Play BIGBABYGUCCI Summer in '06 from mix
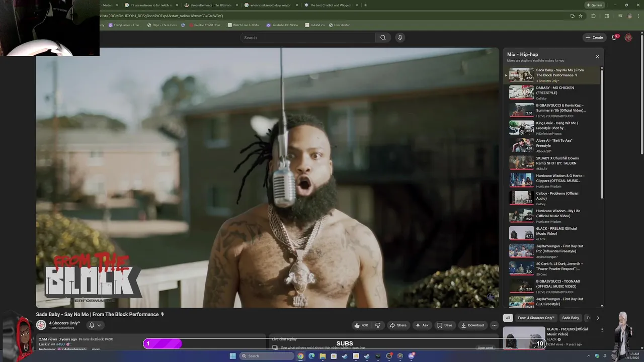Screen dimensions: 644x362 [x=552, y=110]
